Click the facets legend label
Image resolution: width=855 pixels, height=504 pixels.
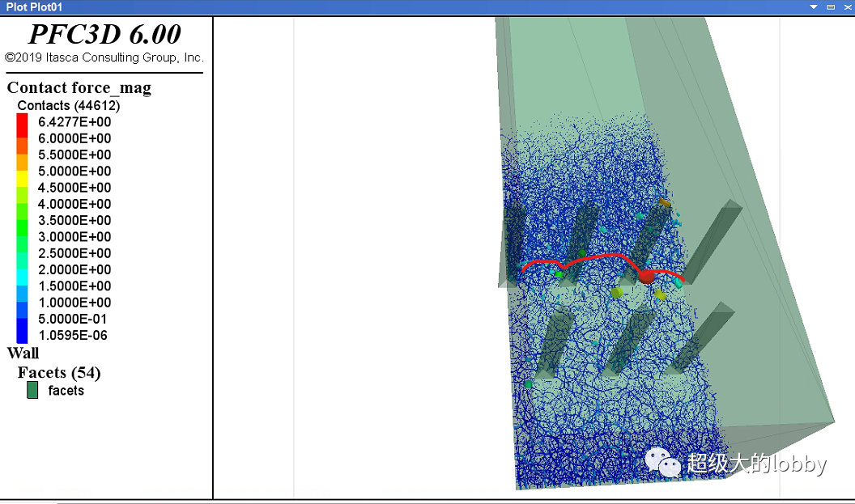click(66, 391)
